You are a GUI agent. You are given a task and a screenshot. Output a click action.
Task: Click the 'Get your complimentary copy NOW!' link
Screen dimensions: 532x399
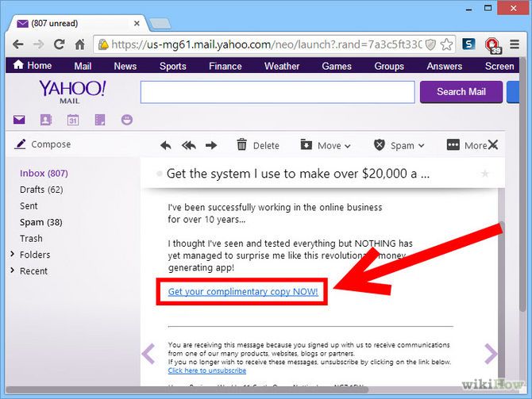243,292
